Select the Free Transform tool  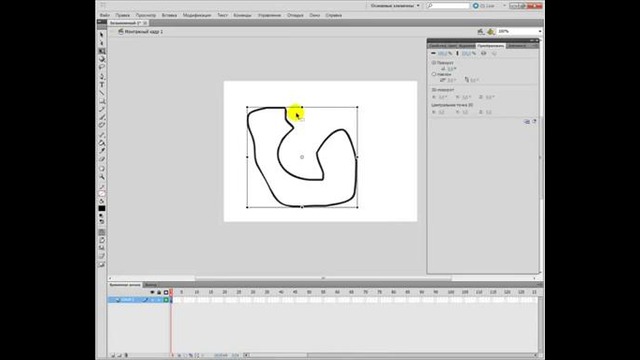pos(102,51)
